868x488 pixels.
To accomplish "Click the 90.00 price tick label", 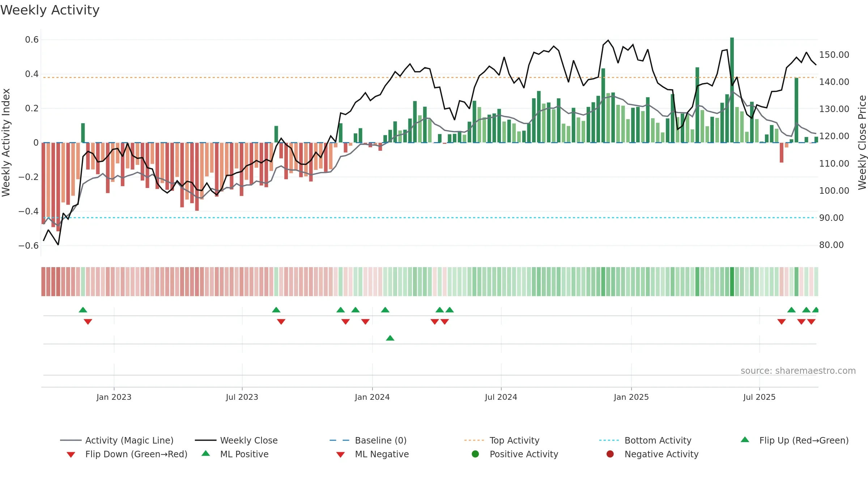I will click(x=831, y=218).
